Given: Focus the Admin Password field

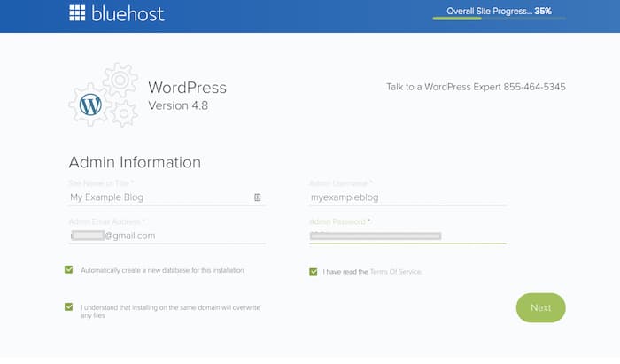Looking at the screenshot, I should tap(407, 236).
